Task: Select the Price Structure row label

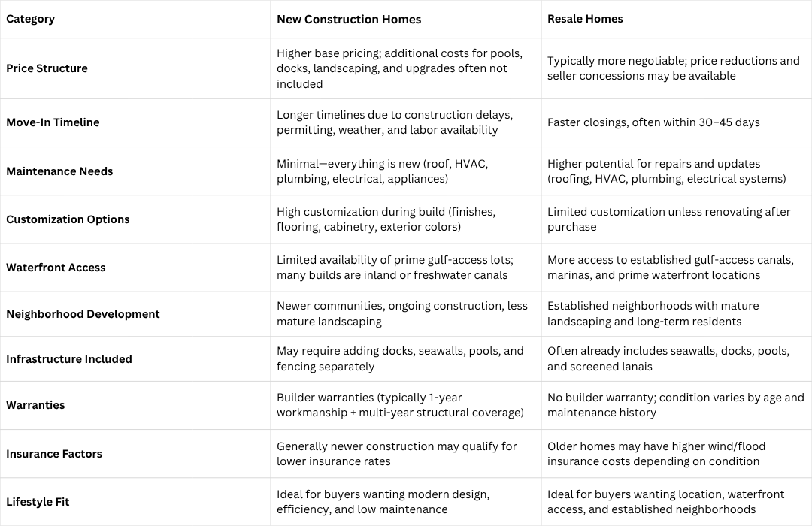Action: coord(47,68)
